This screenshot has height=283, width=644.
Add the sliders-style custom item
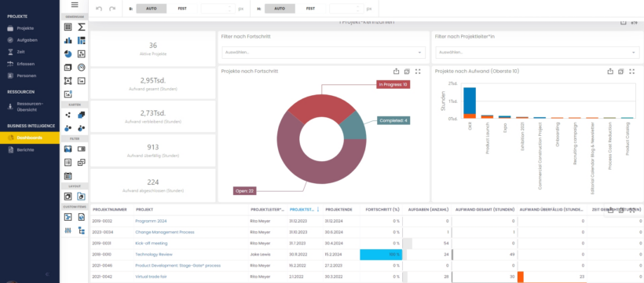point(68,230)
